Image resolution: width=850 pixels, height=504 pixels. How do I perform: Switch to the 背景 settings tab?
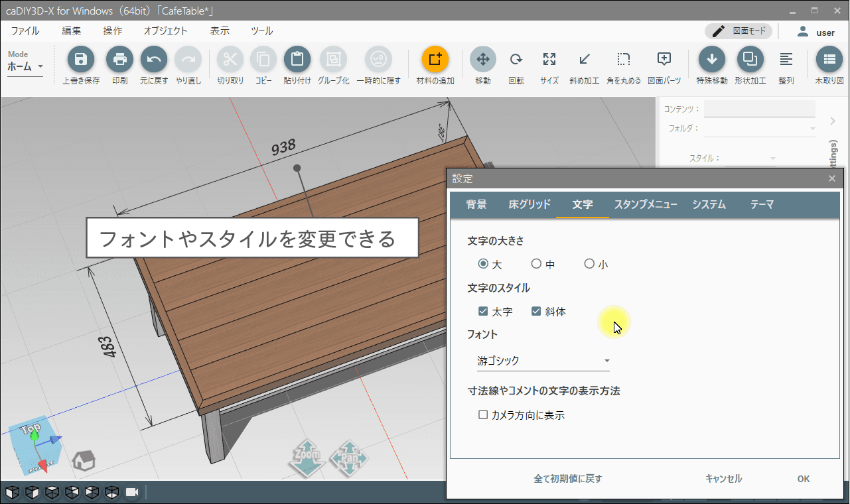[x=476, y=204]
